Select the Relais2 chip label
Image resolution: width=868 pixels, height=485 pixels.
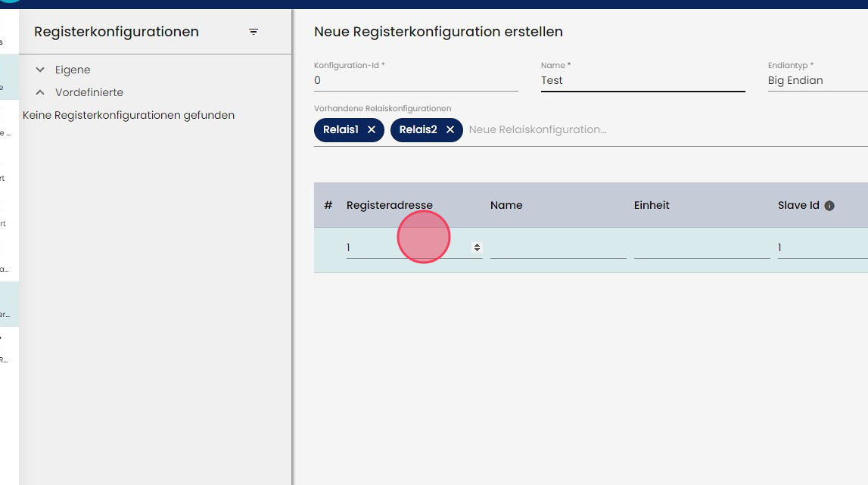coord(418,129)
